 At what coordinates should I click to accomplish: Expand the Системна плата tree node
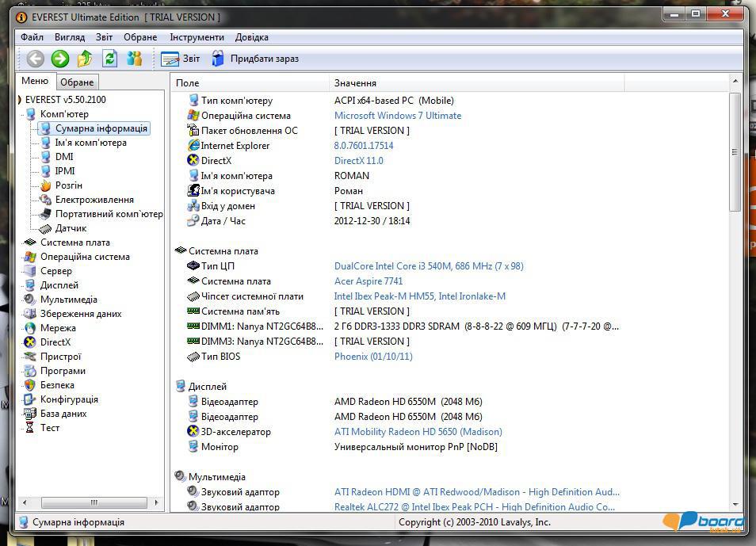click(x=74, y=242)
